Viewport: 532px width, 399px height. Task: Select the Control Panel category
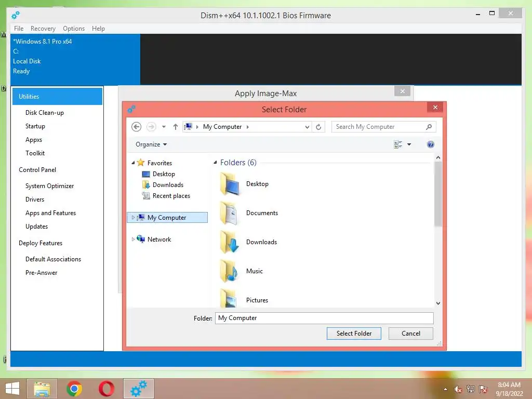click(x=37, y=170)
